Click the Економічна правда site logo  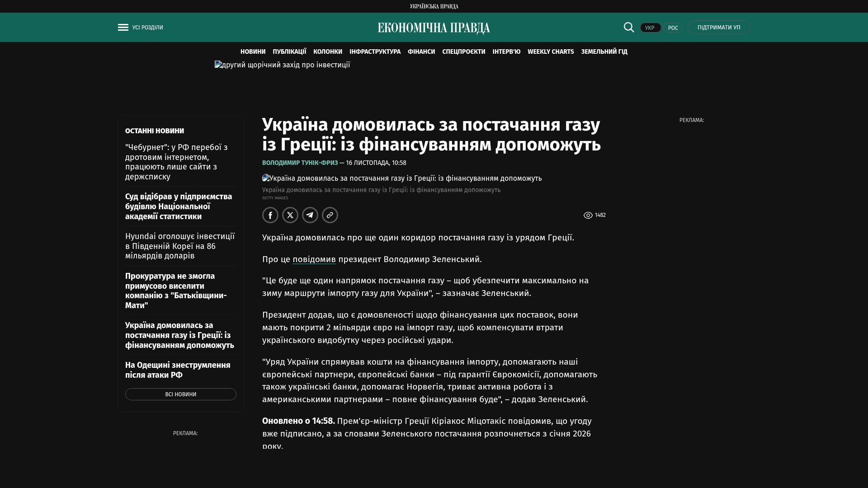coord(434,28)
